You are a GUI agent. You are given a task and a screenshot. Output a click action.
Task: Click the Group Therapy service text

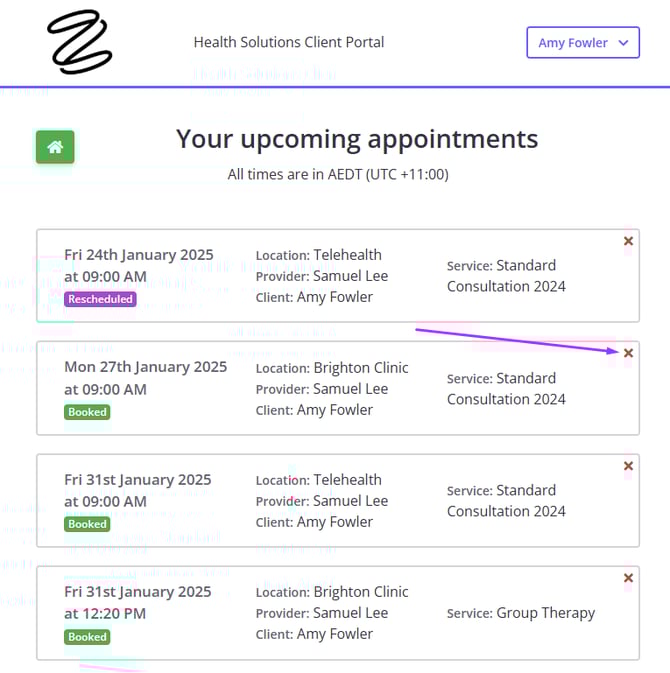click(545, 613)
